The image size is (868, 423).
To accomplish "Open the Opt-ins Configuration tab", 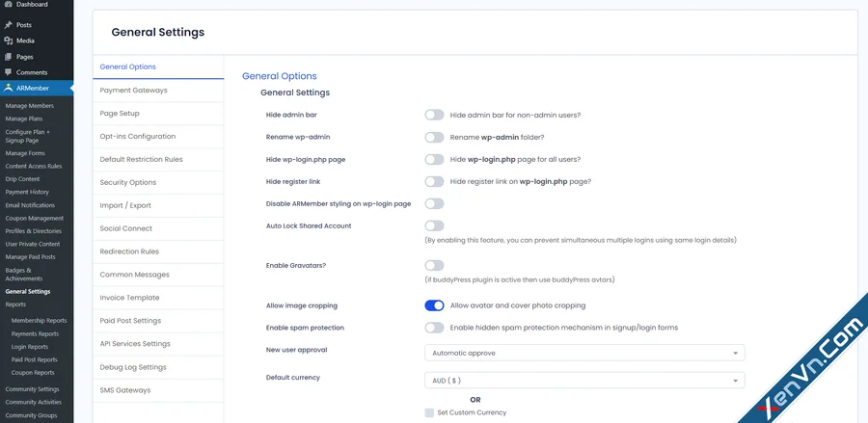I will 158,136.
